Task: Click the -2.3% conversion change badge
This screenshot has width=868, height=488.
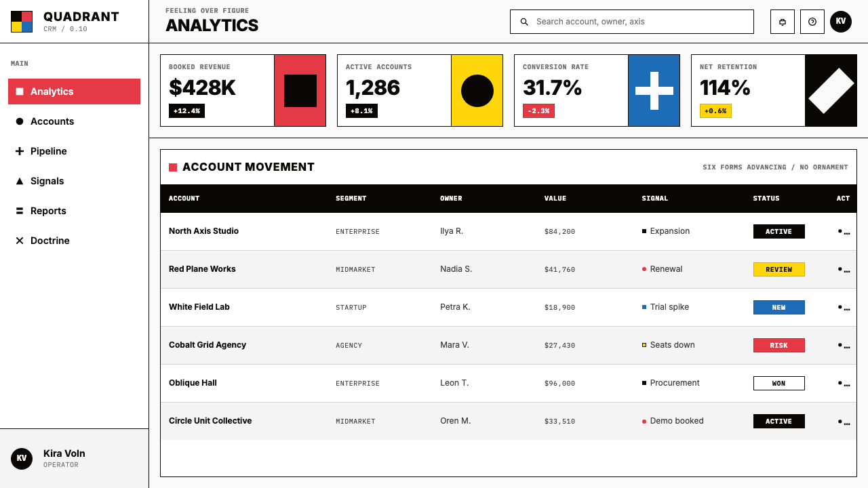Action: (x=538, y=110)
